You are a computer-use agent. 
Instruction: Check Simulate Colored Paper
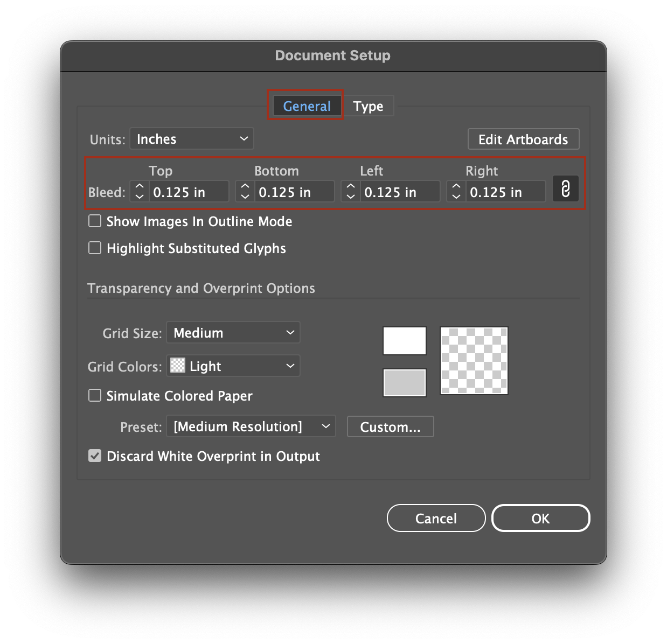(x=95, y=396)
